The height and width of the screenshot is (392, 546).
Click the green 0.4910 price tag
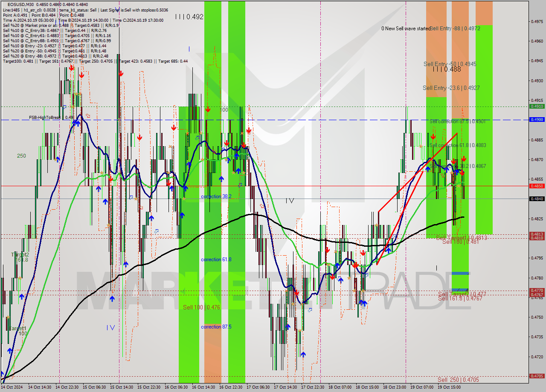(x=537, y=107)
